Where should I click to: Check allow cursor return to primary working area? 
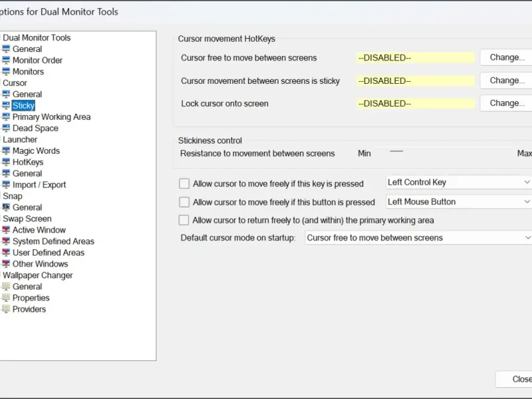[184, 220]
